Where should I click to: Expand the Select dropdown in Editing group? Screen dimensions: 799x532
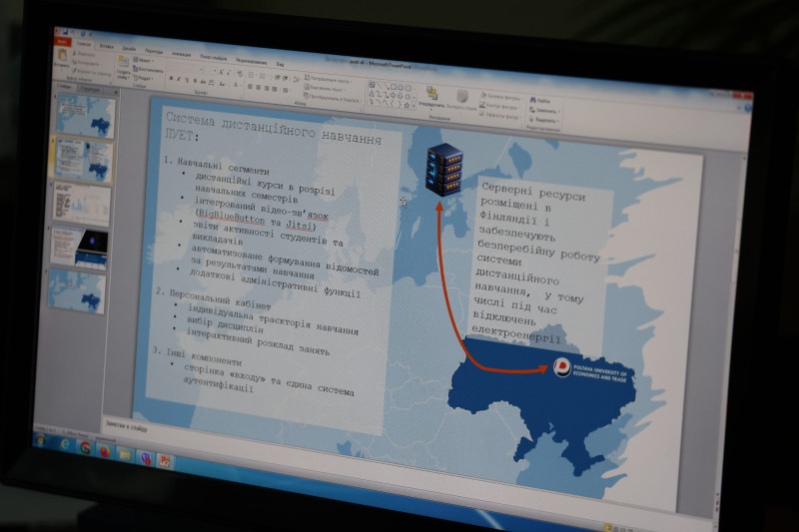click(x=542, y=119)
